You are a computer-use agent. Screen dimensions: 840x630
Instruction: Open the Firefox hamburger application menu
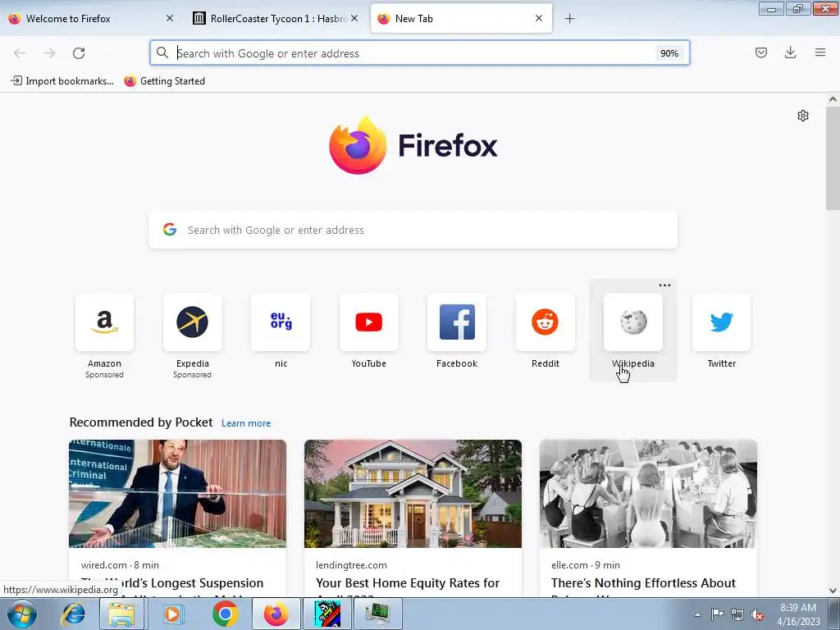(x=820, y=52)
